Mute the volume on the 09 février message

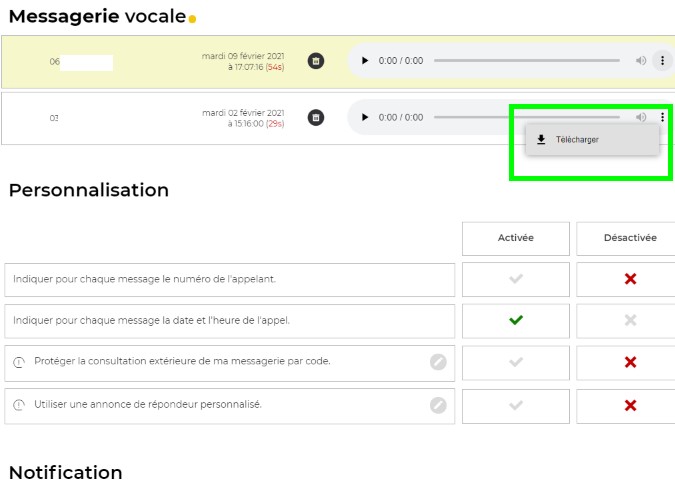[641, 61]
